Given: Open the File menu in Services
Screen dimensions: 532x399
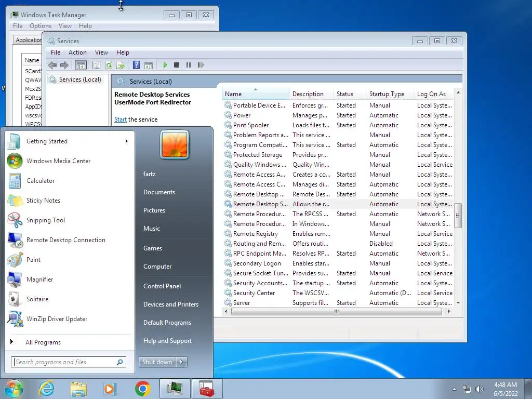Looking at the screenshot, I should [x=55, y=52].
